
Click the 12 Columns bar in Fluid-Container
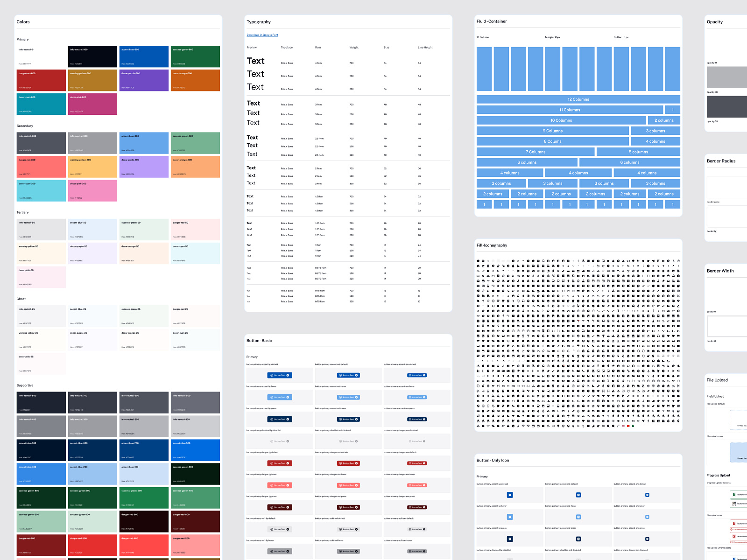click(x=578, y=99)
